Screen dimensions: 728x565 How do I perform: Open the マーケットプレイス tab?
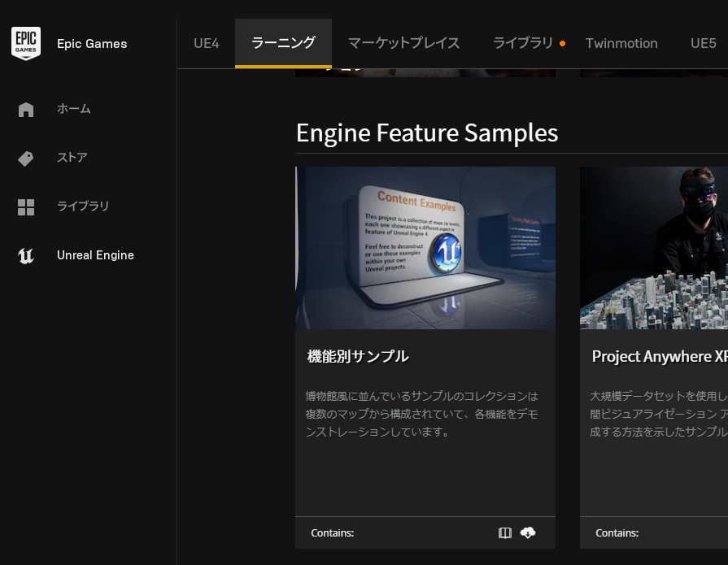[404, 44]
